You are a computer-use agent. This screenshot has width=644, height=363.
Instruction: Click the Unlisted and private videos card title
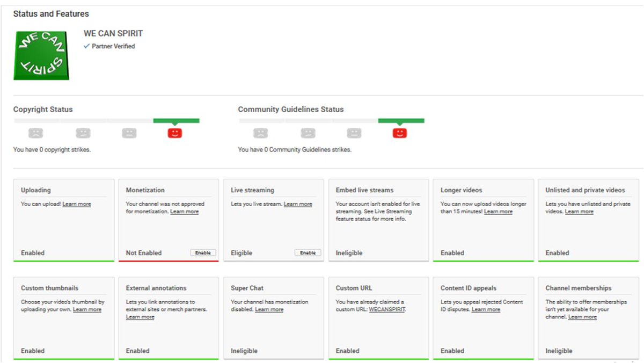585,190
